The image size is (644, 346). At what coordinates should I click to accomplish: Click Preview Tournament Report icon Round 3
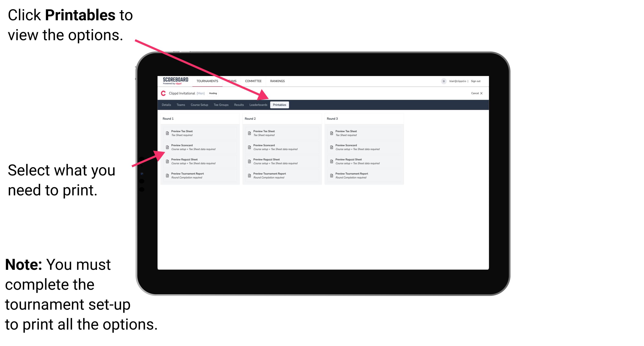(x=332, y=175)
